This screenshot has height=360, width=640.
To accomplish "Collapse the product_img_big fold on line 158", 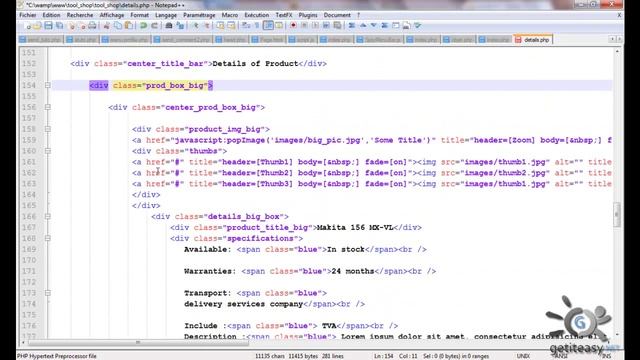I will (48, 129).
